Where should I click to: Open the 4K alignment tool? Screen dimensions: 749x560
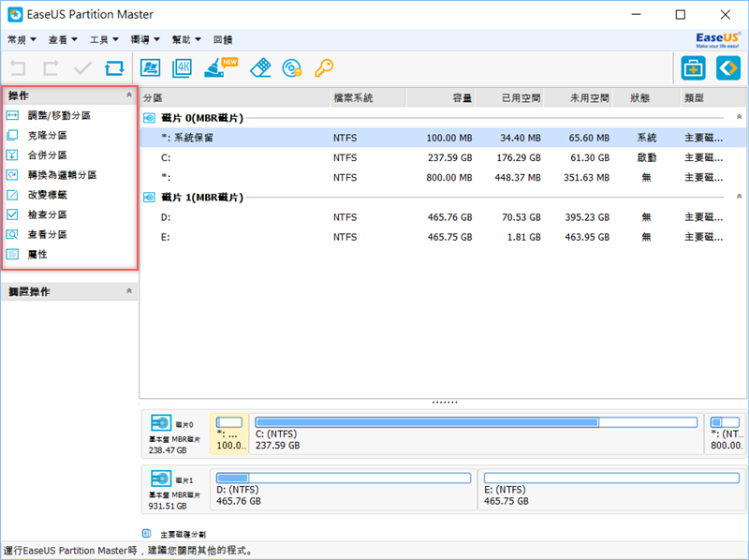point(182,68)
